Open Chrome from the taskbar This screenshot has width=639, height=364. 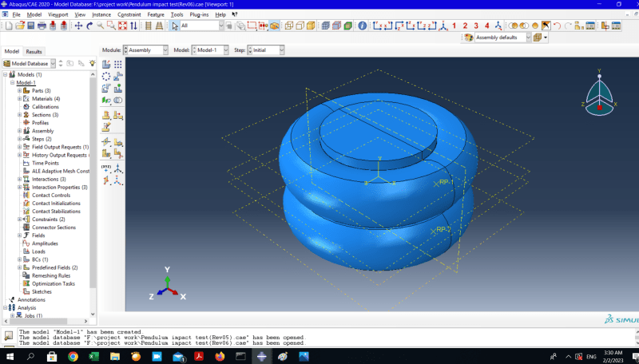click(x=73, y=357)
